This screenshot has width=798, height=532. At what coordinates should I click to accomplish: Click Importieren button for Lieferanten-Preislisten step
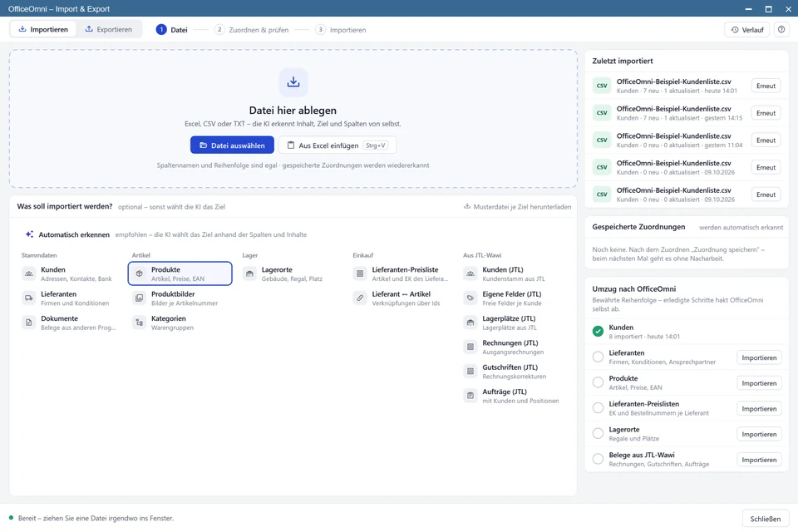759,409
